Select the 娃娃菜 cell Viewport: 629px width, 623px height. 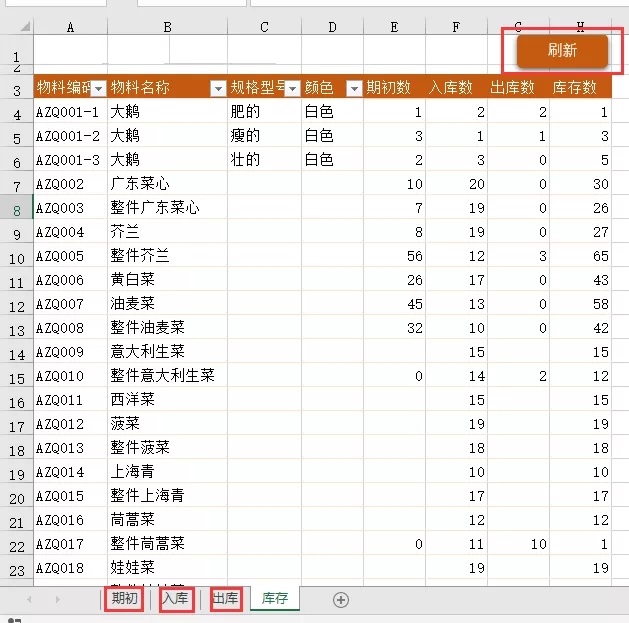[167, 567]
